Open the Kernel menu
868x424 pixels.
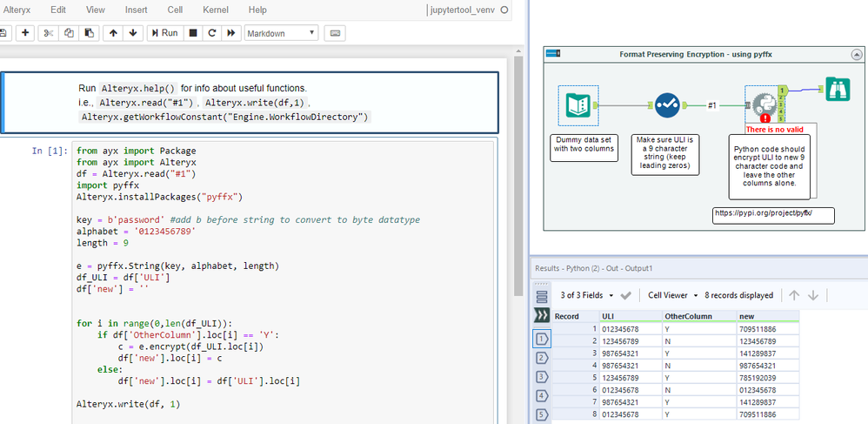pos(216,10)
